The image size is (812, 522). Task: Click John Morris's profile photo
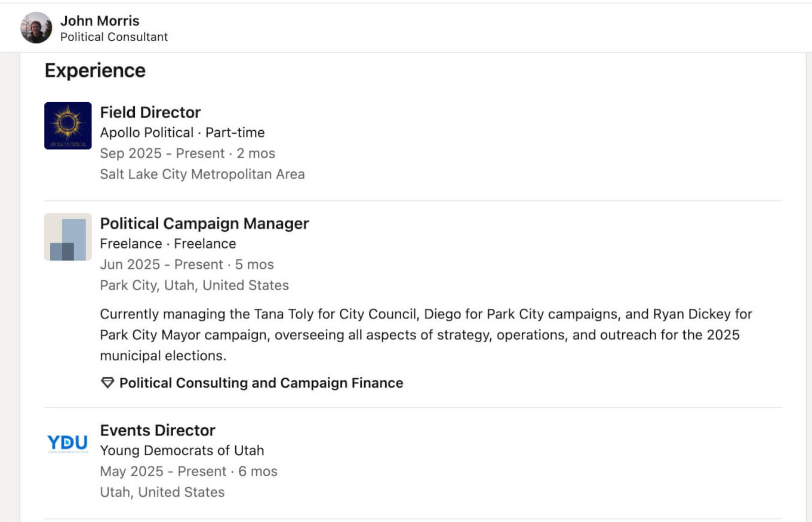click(x=36, y=27)
